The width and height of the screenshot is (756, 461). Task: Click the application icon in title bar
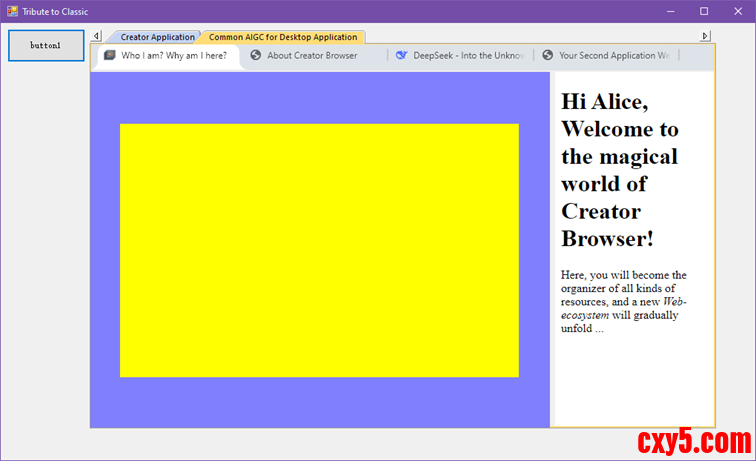[x=11, y=11]
